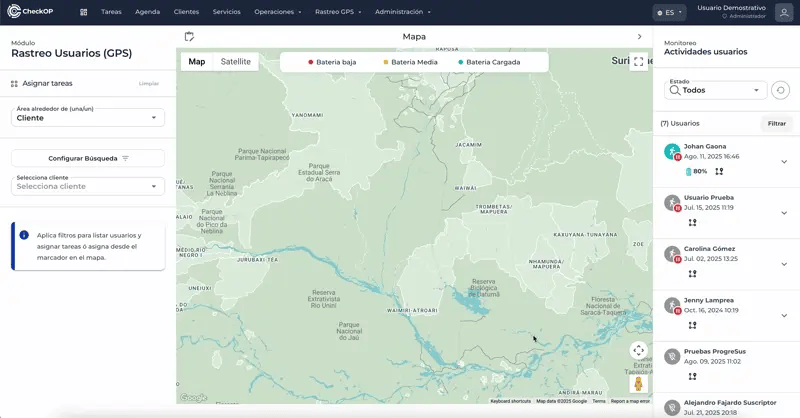Open the ES language selector
The image size is (800, 418).
(x=669, y=12)
